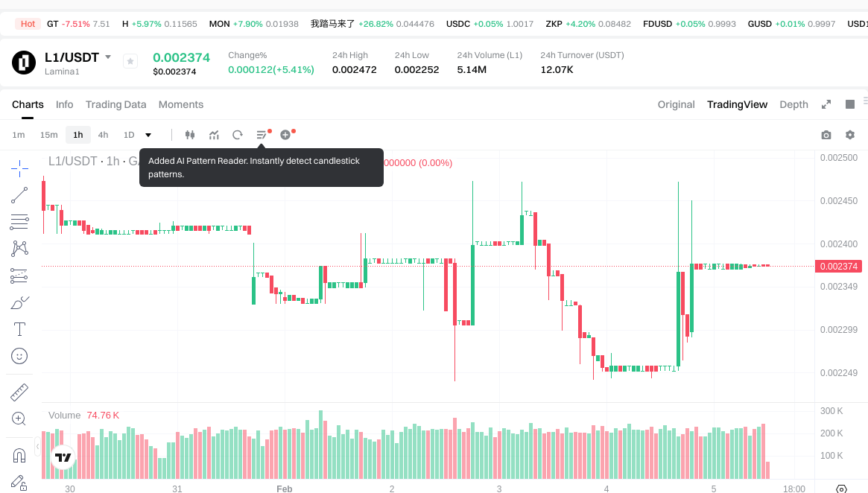Image resolution: width=868 pixels, height=493 pixels.
Task: Open the measure ruler tool
Action: click(x=19, y=392)
